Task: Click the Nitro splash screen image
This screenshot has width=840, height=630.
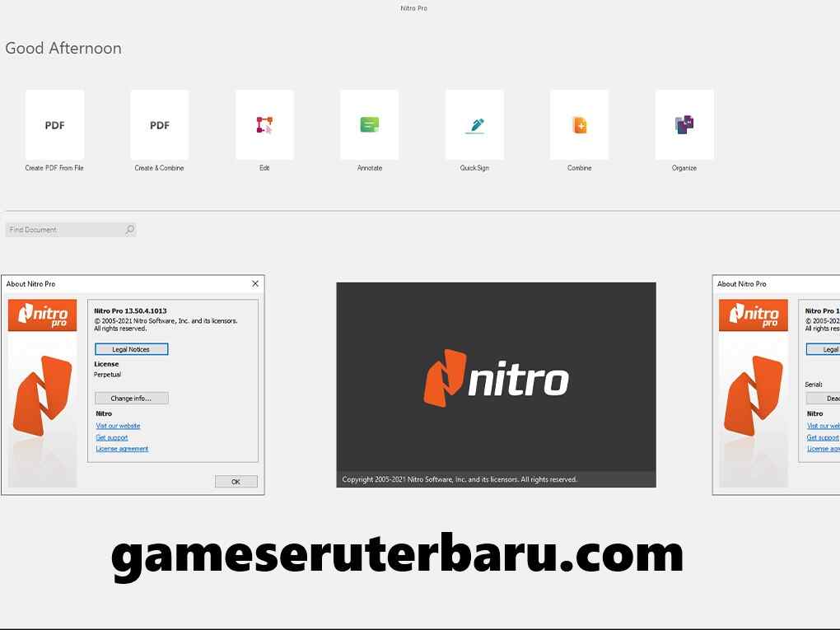Action: [x=496, y=385]
